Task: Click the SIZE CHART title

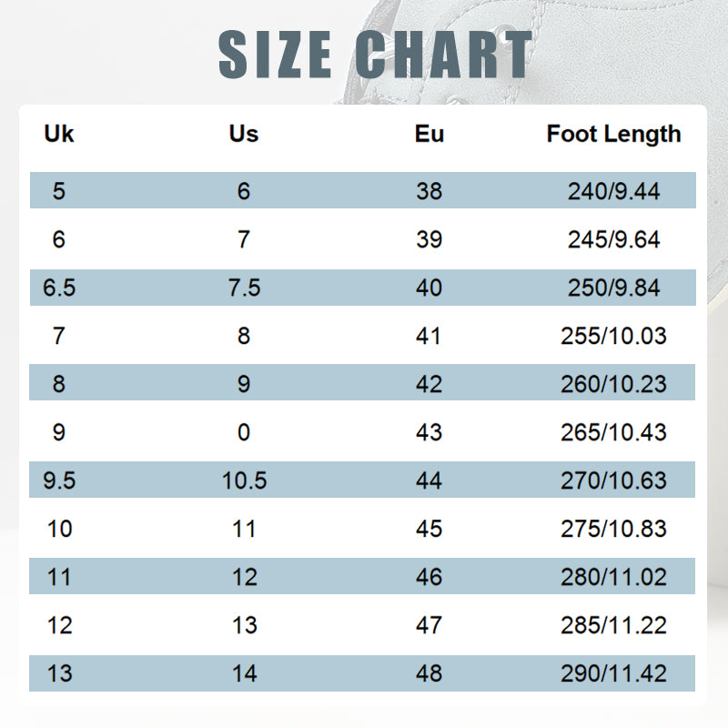Action: (x=375, y=55)
